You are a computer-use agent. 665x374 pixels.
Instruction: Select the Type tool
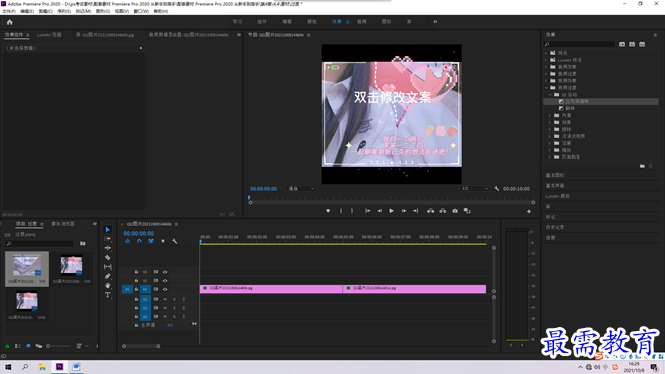108,295
